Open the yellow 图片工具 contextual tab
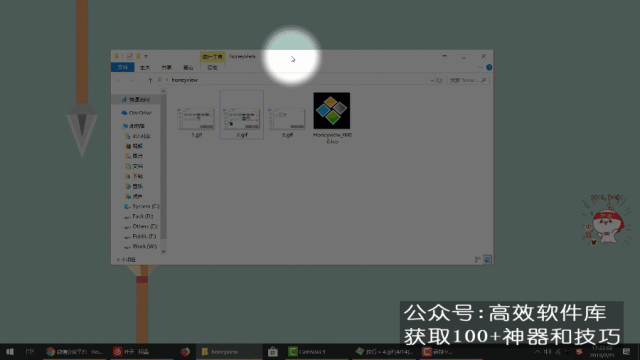 pyautogui.click(x=212, y=56)
